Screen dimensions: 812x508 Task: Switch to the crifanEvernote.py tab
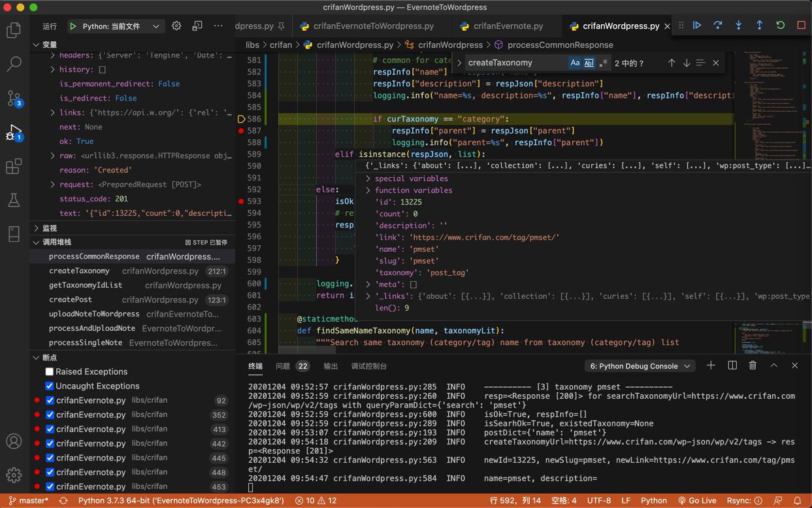pos(508,26)
